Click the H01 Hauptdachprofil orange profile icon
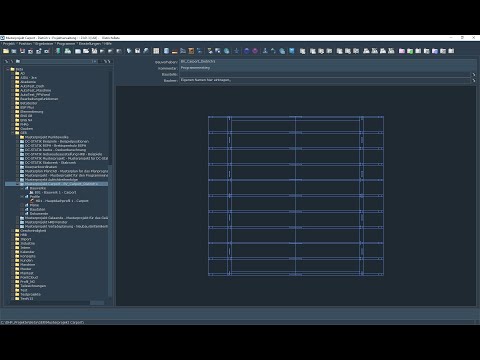The width and height of the screenshot is (480, 360). [32, 201]
